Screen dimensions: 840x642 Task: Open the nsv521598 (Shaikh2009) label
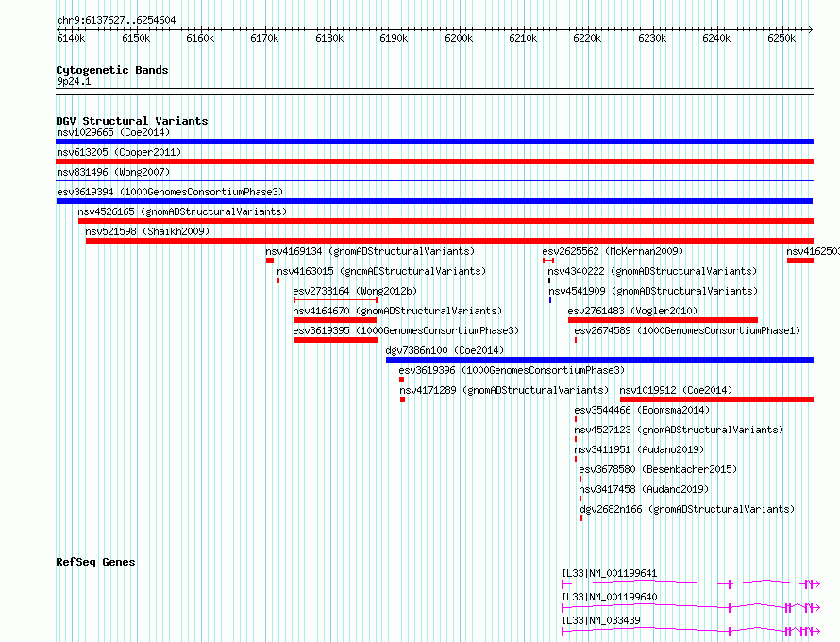tap(147, 231)
